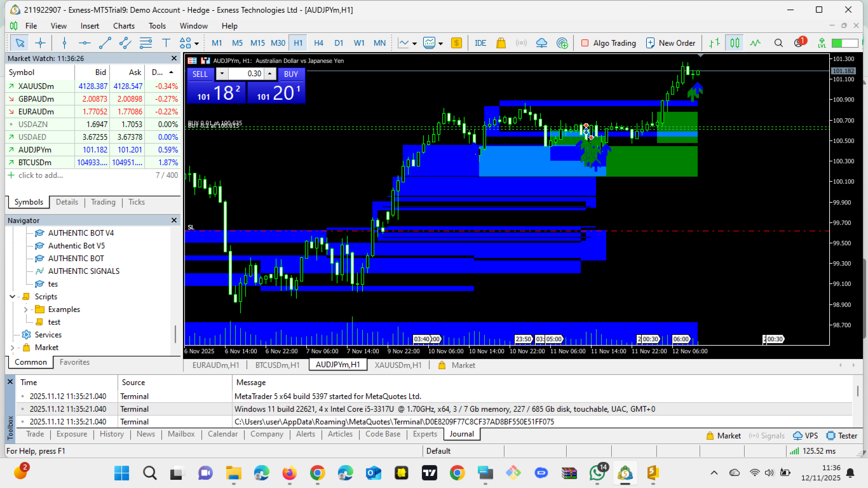This screenshot has width=868, height=488.
Task: Open a New Order dialog
Action: [x=671, y=43]
